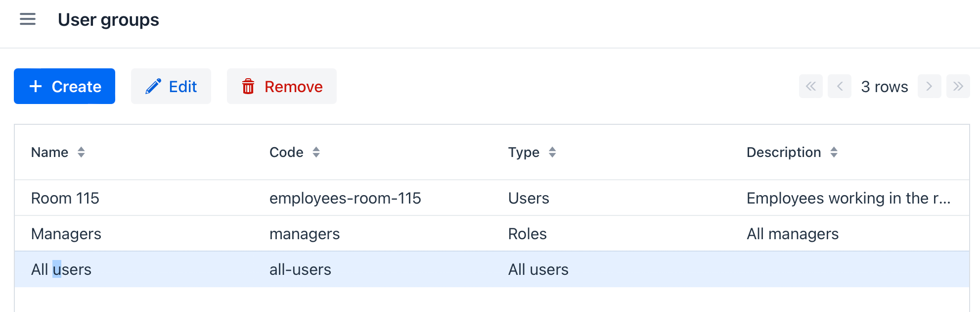This screenshot has height=312, width=980.
Task: Click the 3 rows pagination label
Action: [884, 86]
